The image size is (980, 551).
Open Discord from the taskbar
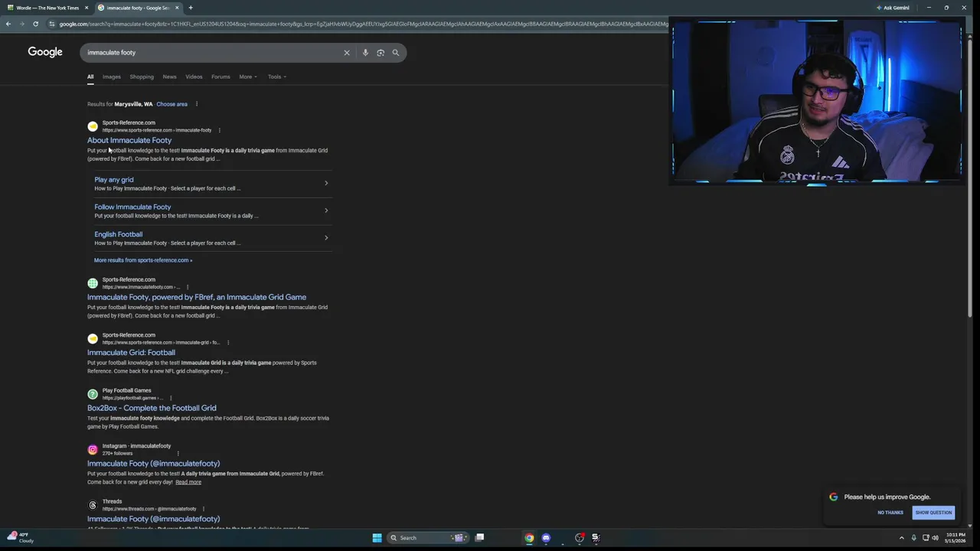click(x=546, y=537)
